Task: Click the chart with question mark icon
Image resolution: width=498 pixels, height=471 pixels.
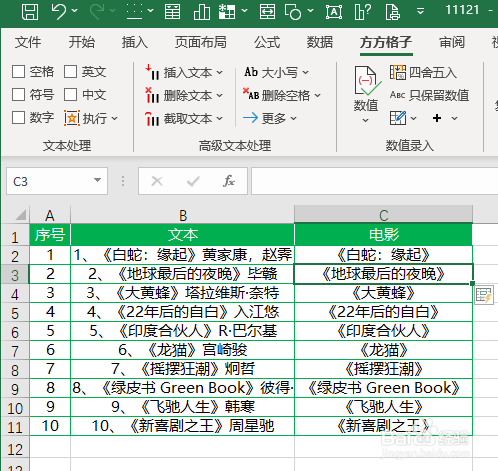Action: coord(363,12)
